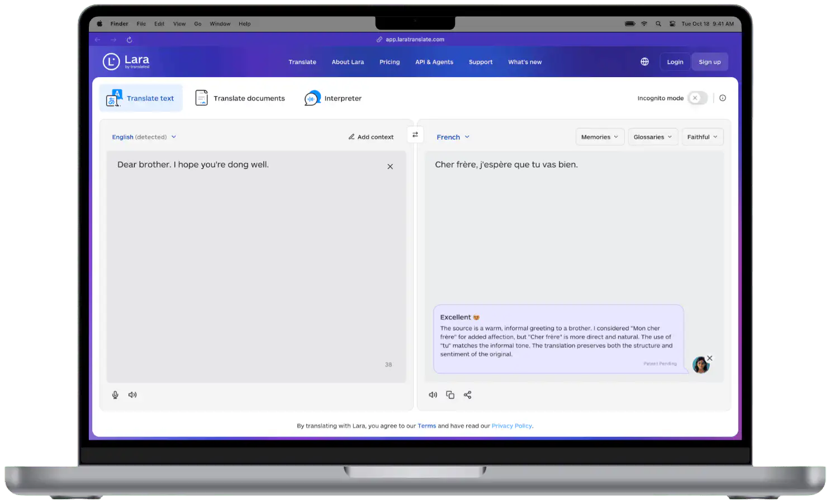Screen dimensions: 830x504
Task: Open the globe language selector
Action: click(644, 62)
